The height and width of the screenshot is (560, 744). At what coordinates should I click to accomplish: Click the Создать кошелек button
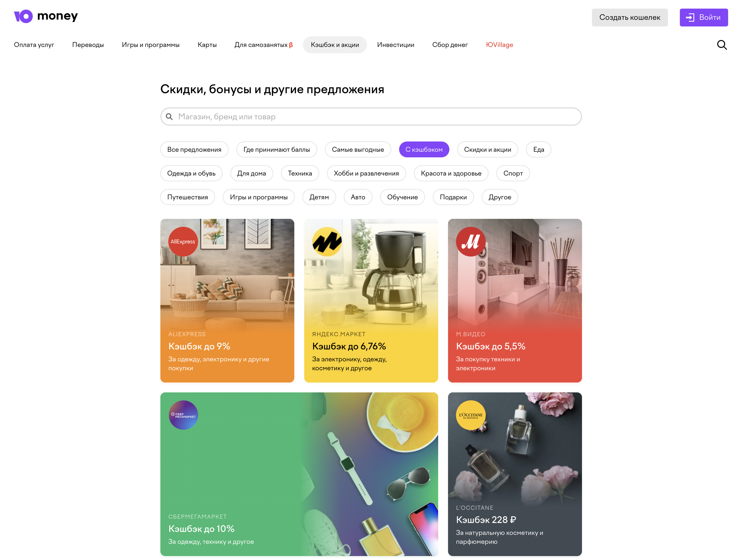click(x=630, y=18)
